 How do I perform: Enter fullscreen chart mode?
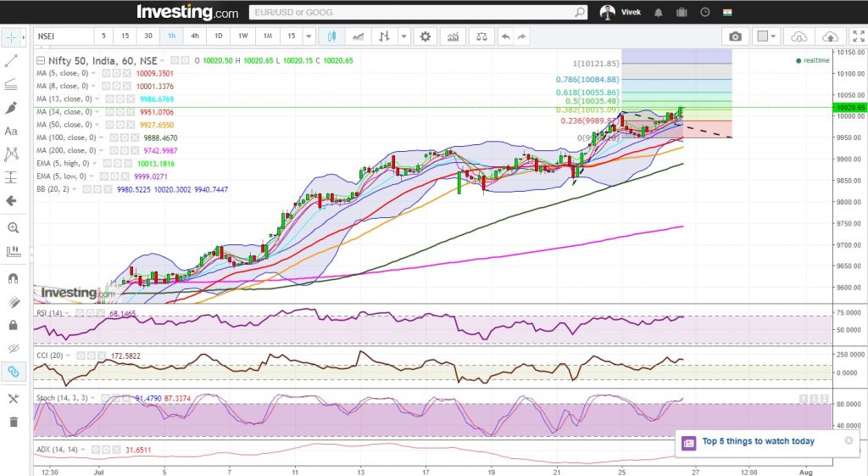pyautogui.click(x=859, y=36)
